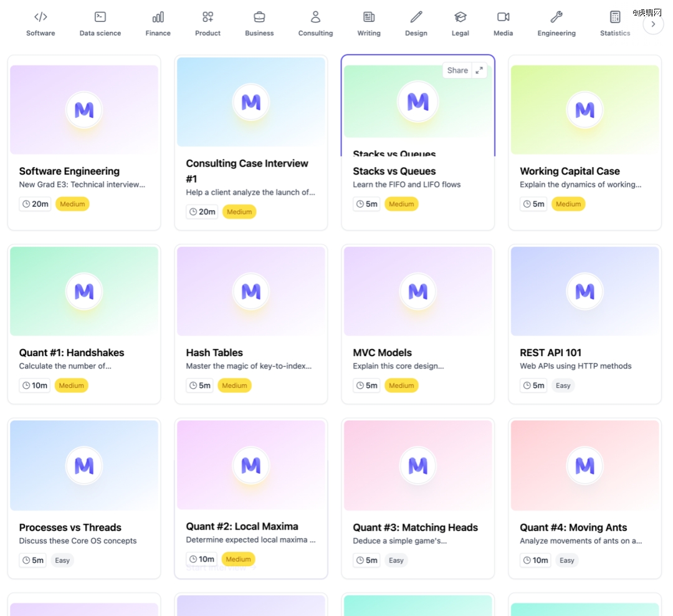Select the Quant #4: Moving Ants thumbnail
This screenshot has width=673, height=616.
[x=585, y=465]
